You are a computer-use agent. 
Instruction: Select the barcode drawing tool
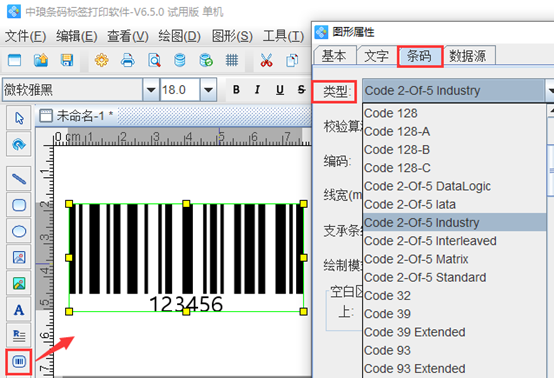19,361
